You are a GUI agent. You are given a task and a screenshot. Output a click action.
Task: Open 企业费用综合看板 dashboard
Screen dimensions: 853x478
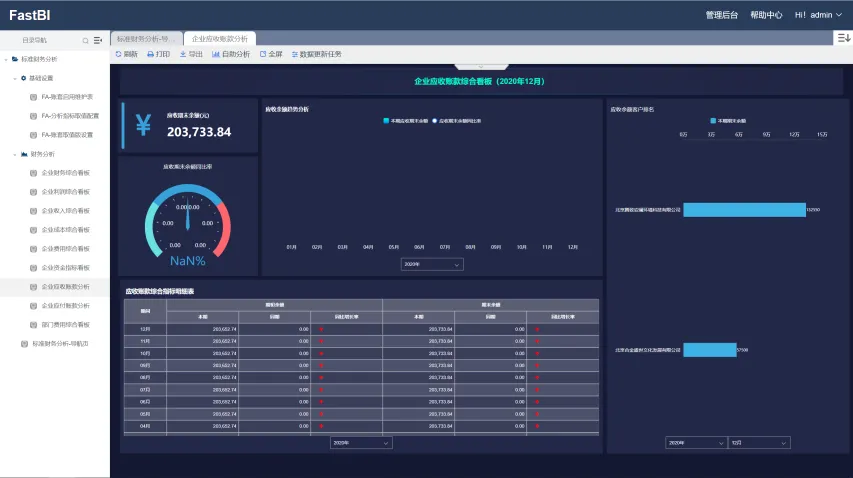[66, 249]
